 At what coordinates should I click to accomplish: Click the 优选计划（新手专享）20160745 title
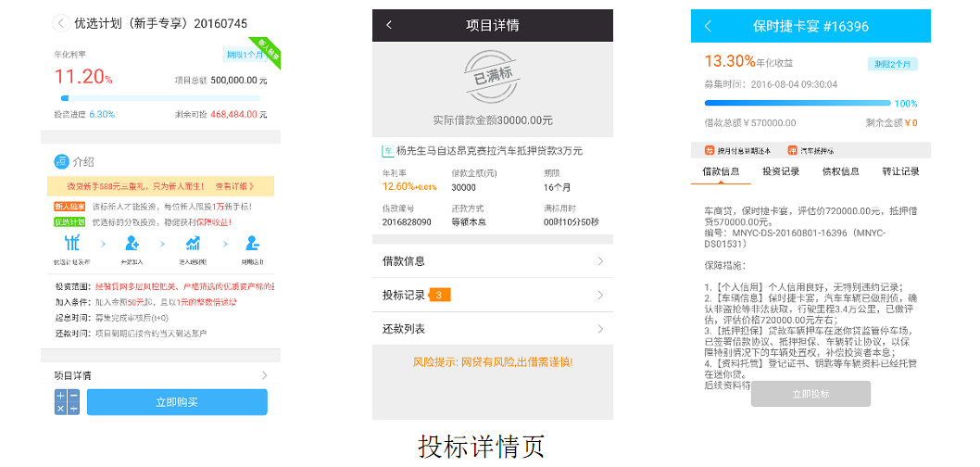click(160, 24)
